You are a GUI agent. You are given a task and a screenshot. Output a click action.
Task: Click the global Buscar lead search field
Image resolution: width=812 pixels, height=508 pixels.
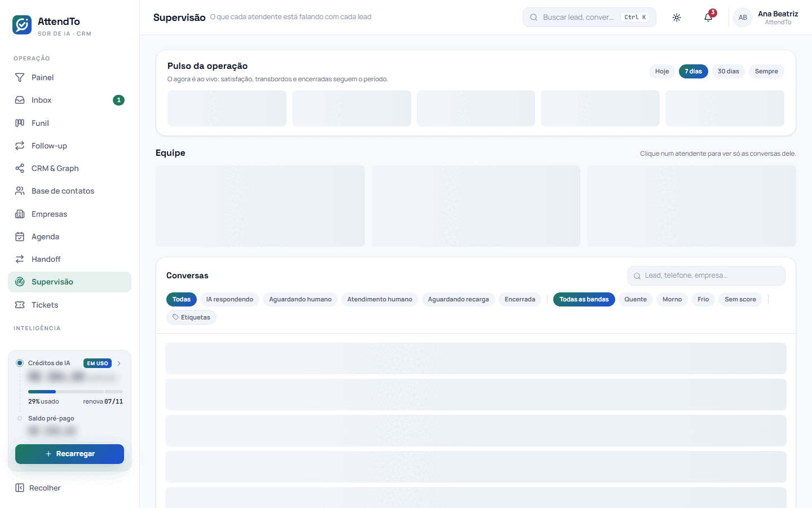(x=589, y=17)
